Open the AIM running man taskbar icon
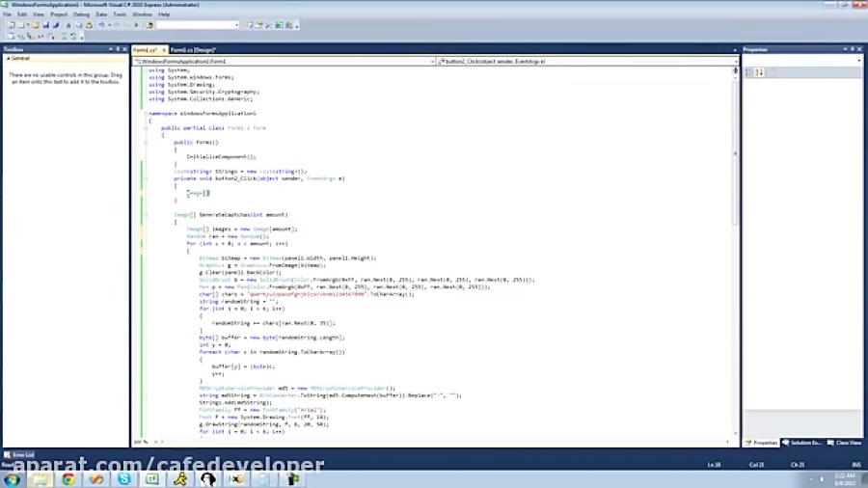The height and width of the screenshot is (488, 868). pyautogui.click(x=180, y=479)
